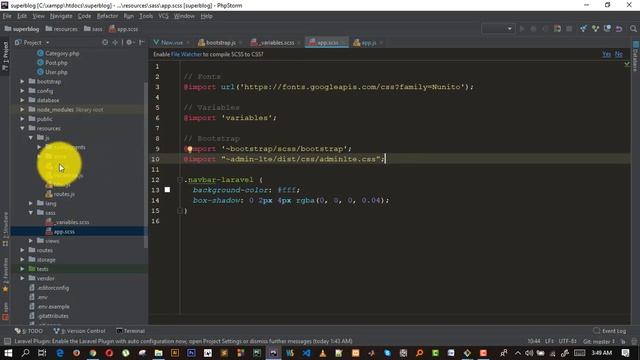Fold the .navbar-laravel block on line 12
The height and width of the screenshot is (360, 640).
point(180,180)
